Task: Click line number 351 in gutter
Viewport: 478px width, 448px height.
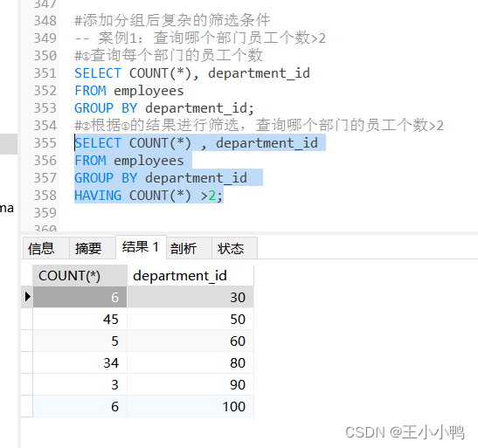Action: pyautogui.click(x=45, y=73)
